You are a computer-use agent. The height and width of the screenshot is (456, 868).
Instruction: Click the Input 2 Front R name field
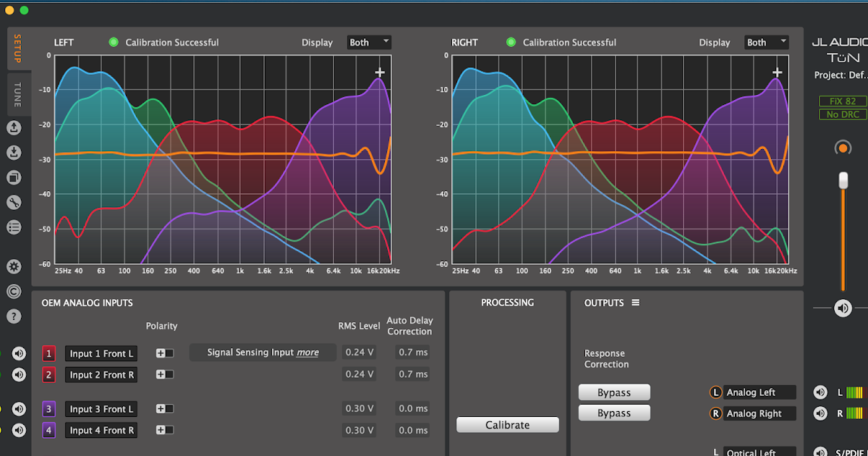(101, 375)
